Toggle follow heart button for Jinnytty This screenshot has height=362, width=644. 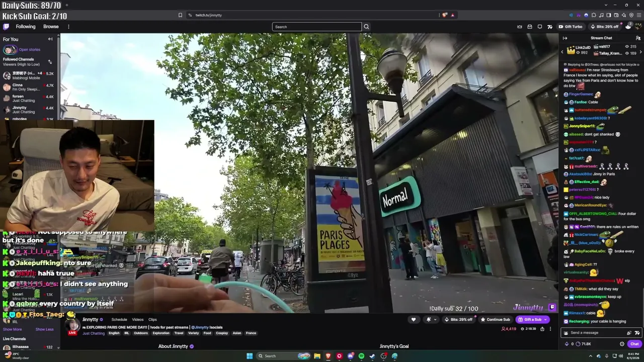point(414,319)
